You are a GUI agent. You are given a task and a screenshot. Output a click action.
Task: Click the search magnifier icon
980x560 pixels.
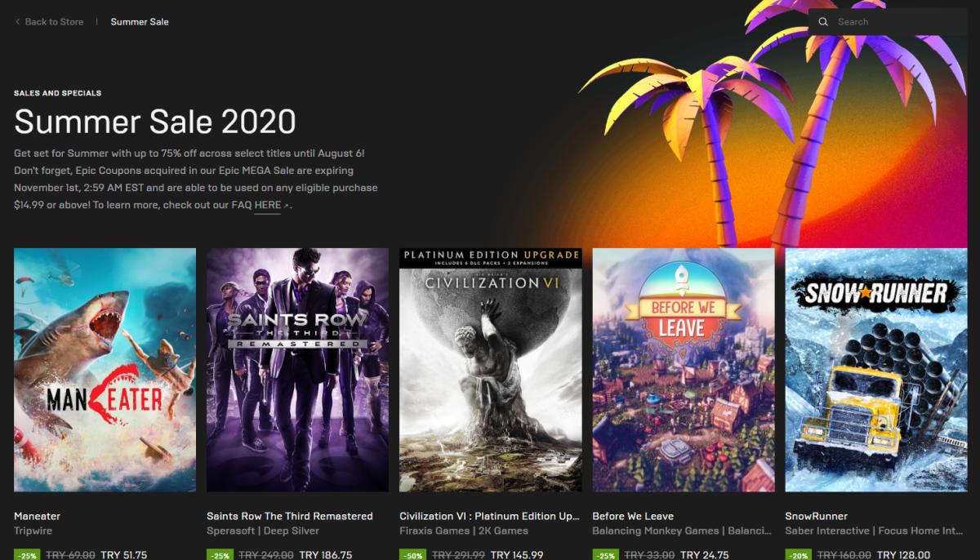pos(823,22)
